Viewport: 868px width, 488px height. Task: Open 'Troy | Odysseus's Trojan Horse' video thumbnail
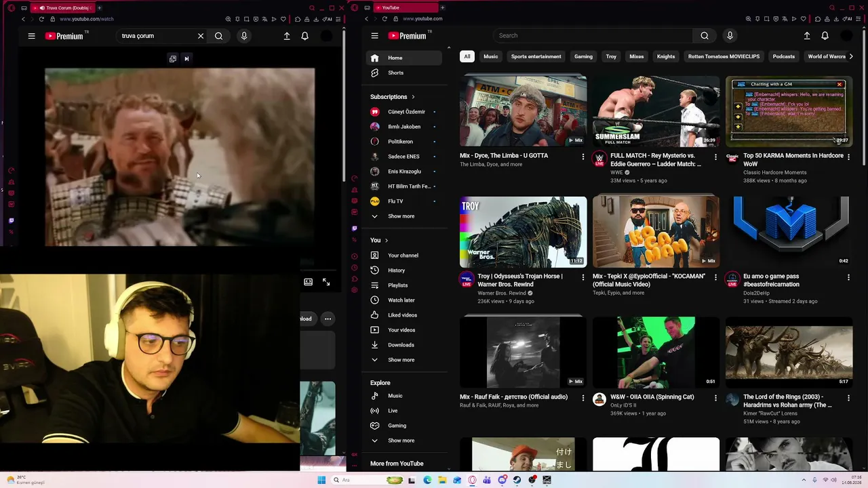tap(523, 232)
